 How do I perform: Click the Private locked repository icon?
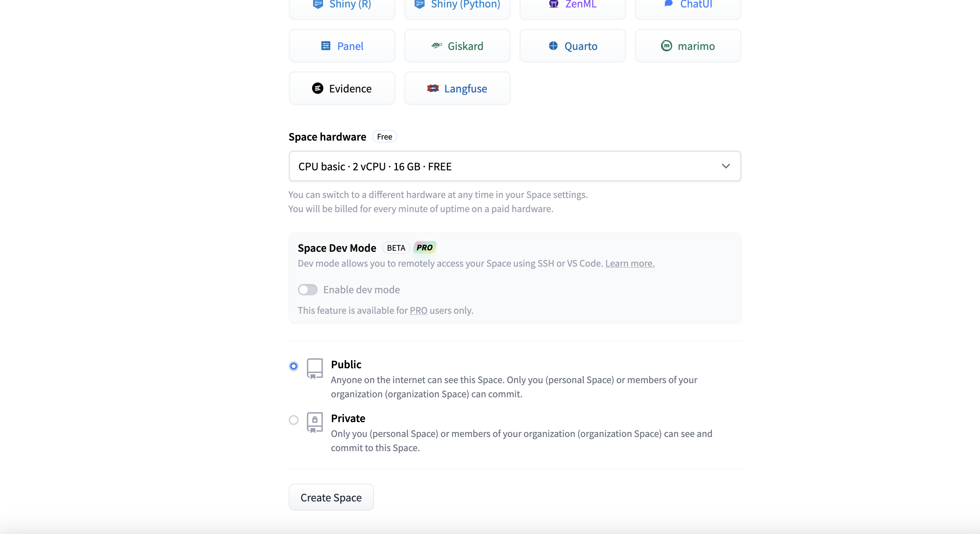[315, 422]
